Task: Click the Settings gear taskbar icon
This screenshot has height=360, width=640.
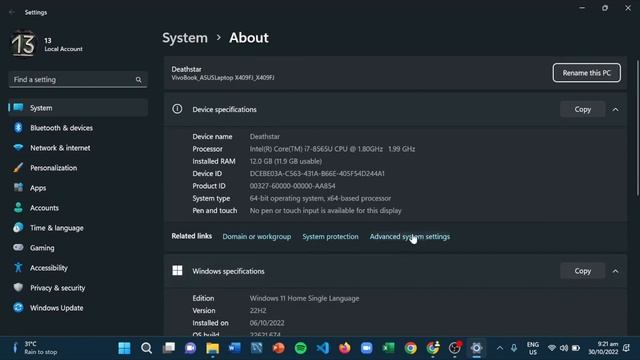Action: 476,348
